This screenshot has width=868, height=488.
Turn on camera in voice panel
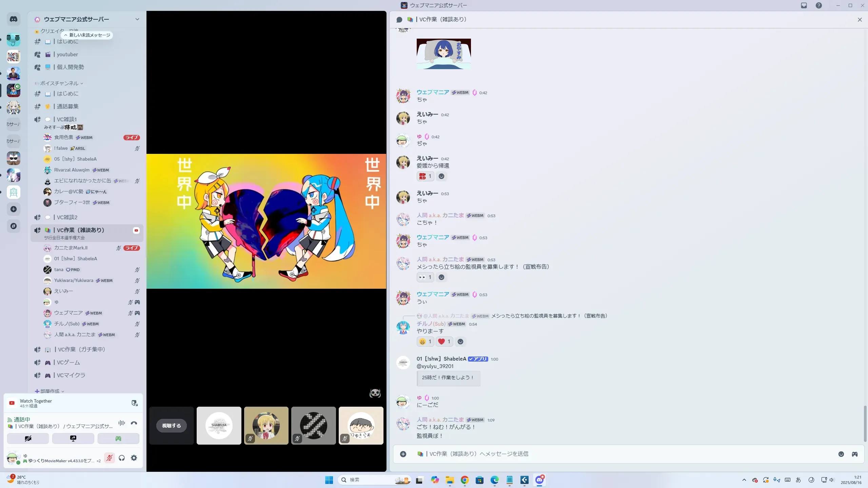28,439
